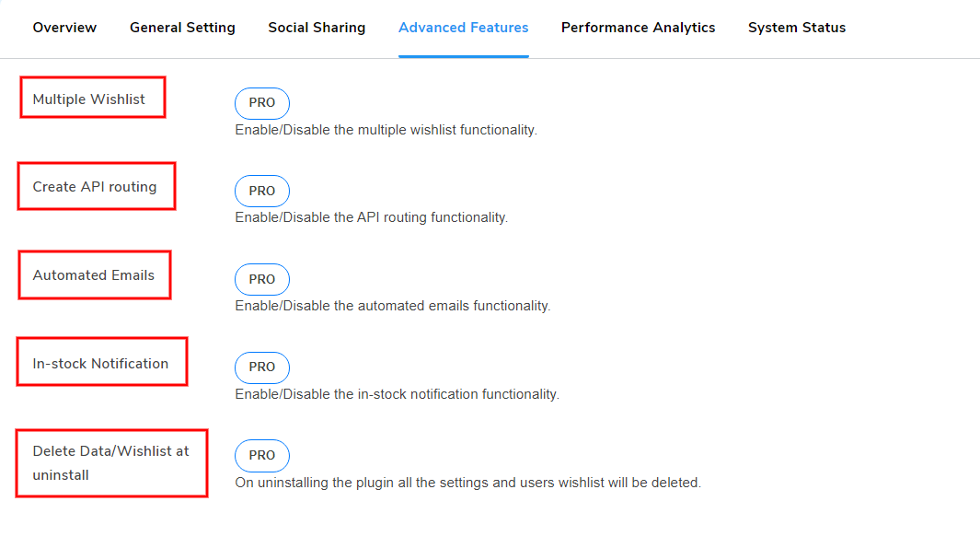Screen dimensions: 980x548
Task: Click the uninstall data deletion description text
Action: click(x=467, y=483)
